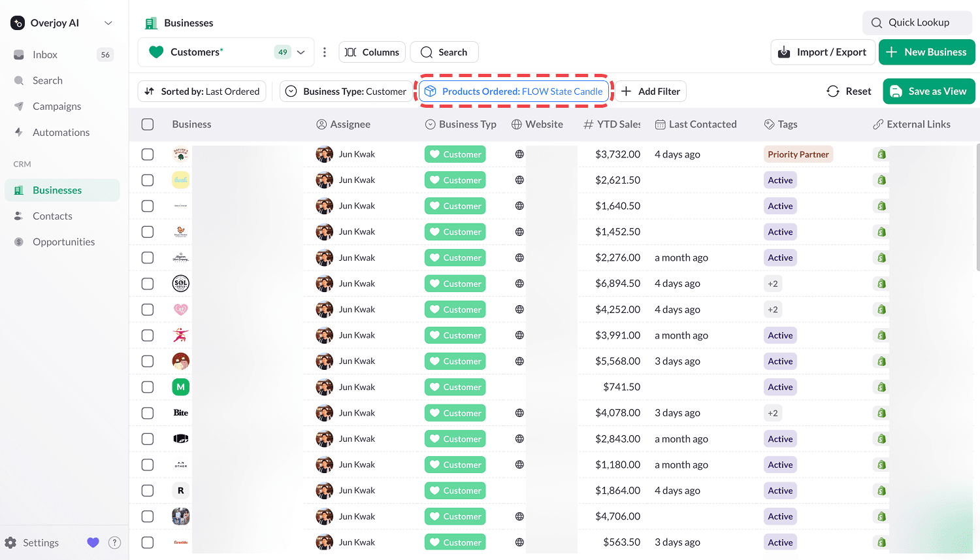The height and width of the screenshot is (560, 980).
Task: Click Add Filter
Action: pyautogui.click(x=651, y=91)
